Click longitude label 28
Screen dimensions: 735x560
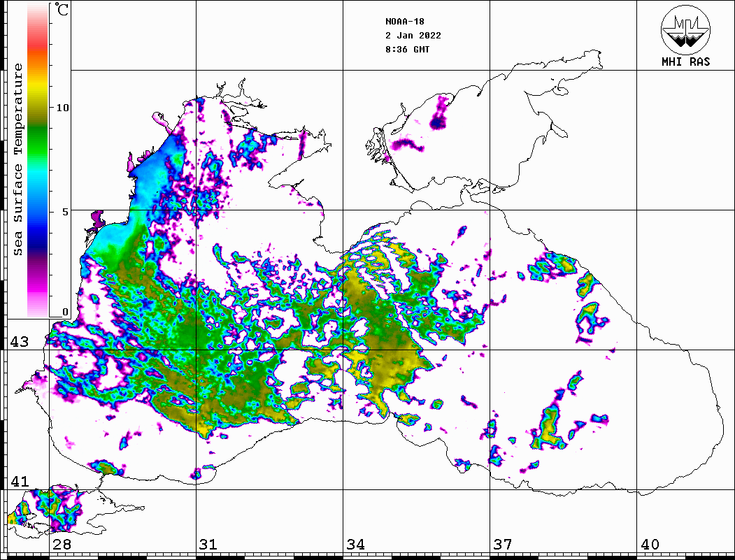(x=62, y=544)
